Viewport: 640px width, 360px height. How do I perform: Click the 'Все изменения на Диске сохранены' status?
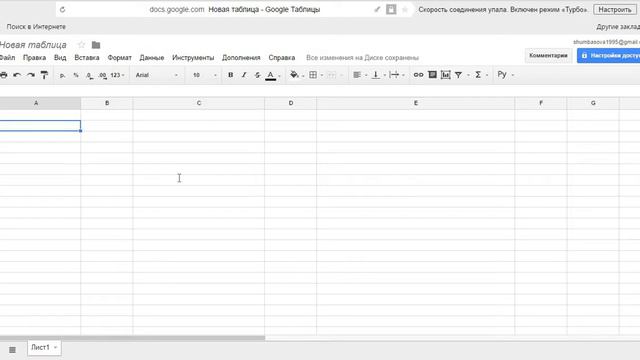coord(362,58)
